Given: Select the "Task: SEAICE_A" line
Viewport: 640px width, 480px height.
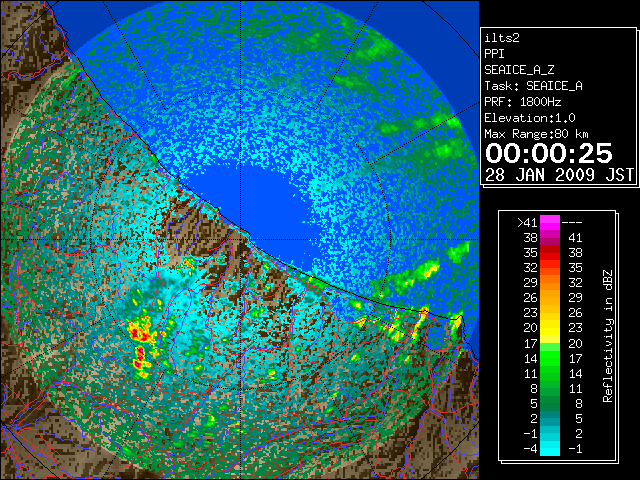Looking at the screenshot, I should coord(533,86).
